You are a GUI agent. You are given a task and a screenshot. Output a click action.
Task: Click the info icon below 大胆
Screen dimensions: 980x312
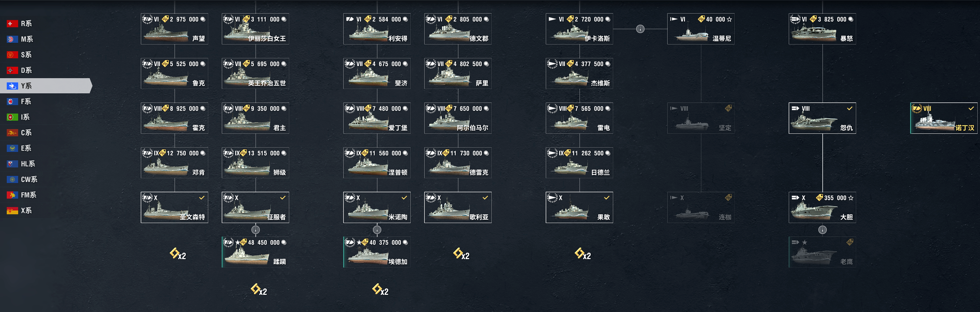point(822,230)
